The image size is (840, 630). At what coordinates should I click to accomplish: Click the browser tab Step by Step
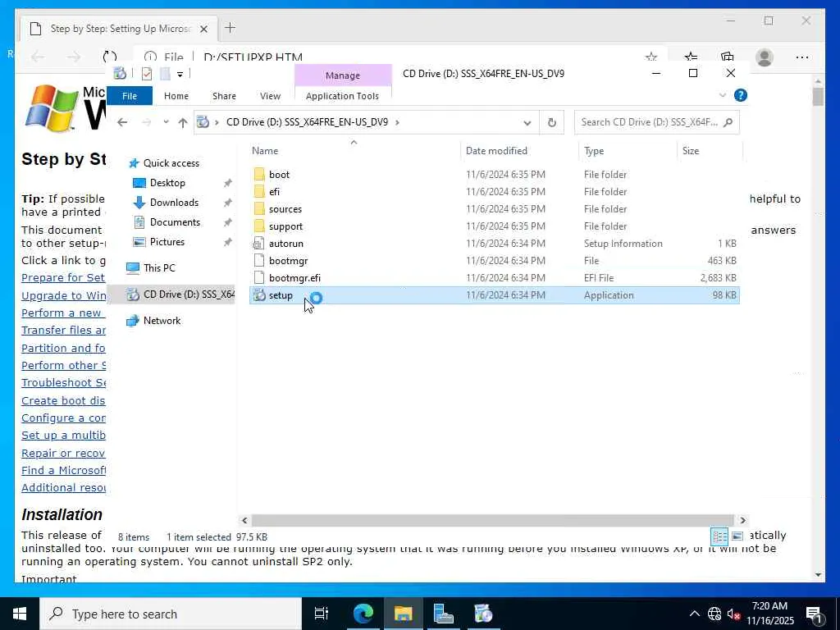point(119,29)
